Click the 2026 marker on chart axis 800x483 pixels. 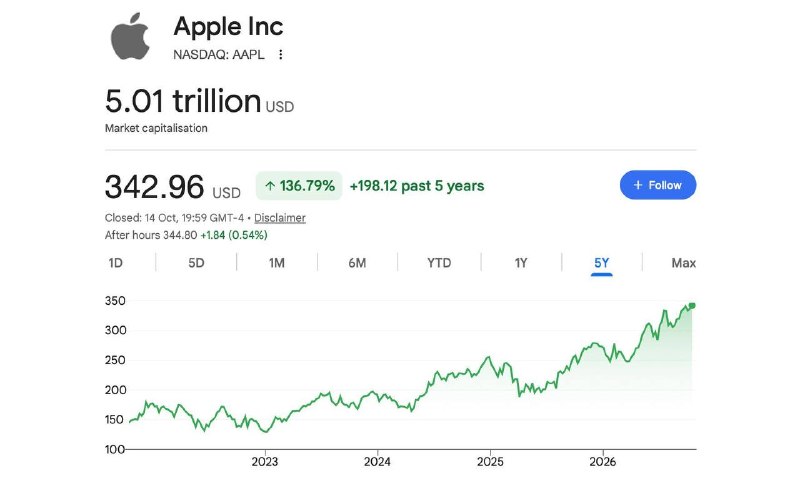point(603,462)
